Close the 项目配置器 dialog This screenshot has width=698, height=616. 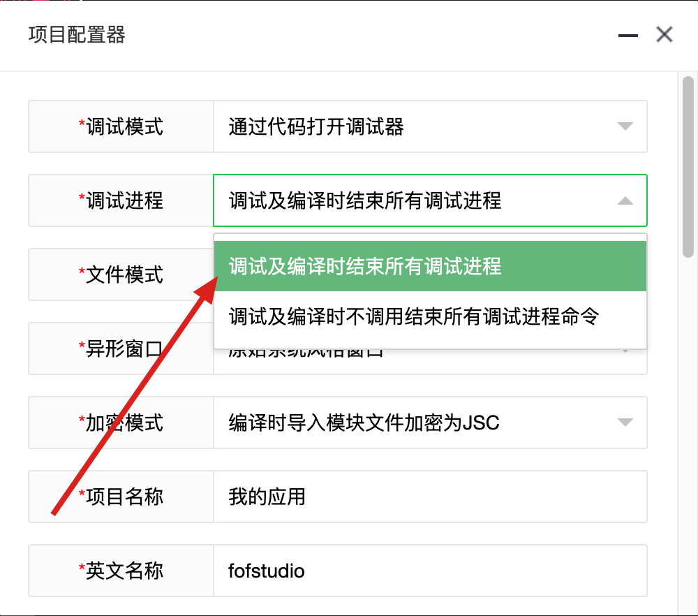[664, 34]
